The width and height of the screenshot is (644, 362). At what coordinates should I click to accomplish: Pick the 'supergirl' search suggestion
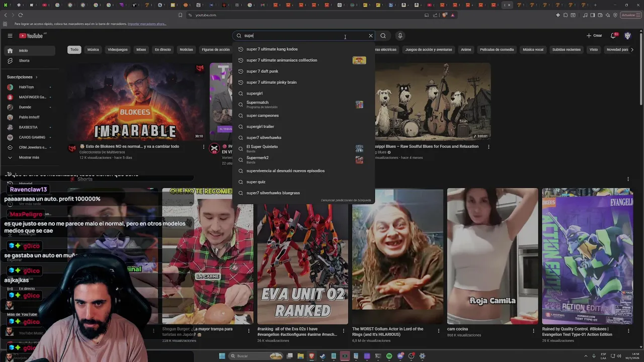click(x=304, y=94)
